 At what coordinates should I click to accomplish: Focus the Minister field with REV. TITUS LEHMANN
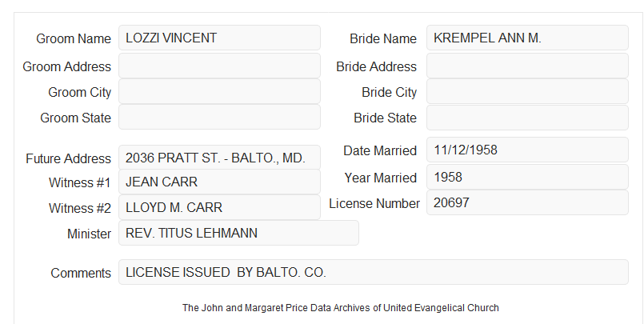click(x=238, y=233)
